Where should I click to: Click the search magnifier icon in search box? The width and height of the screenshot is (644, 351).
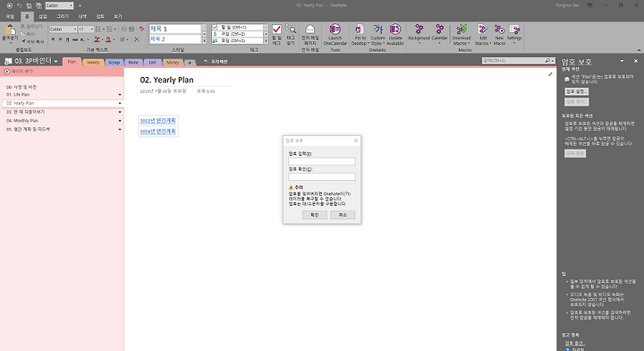click(x=547, y=60)
